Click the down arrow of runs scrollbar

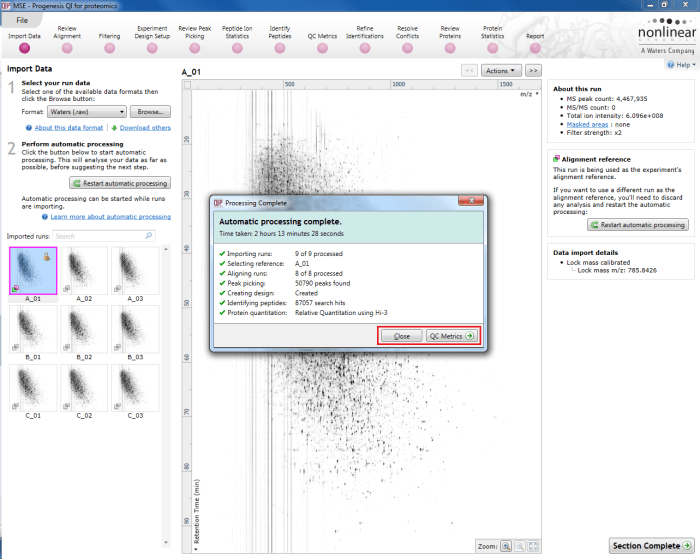[x=166, y=542]
